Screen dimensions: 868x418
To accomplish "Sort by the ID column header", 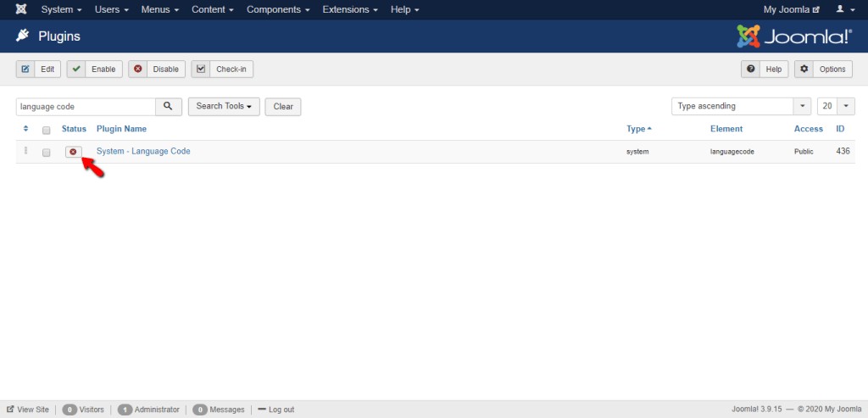I will point(840,129).
